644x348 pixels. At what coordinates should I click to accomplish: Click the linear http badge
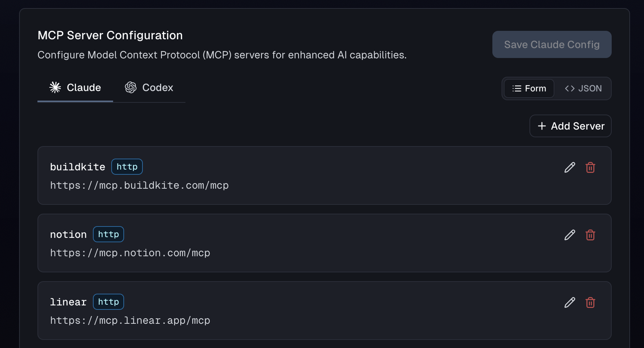pos(108,302)
